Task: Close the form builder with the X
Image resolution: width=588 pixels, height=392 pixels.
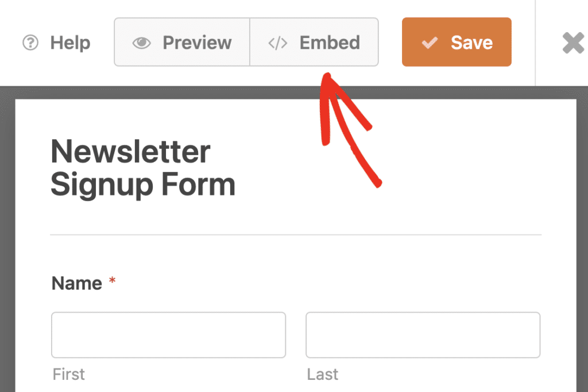Action: [x=572, y=43]
